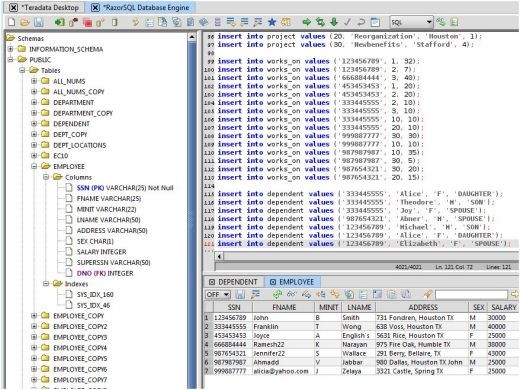The image size is (520, 390).
Task: Select the DNO (FK) INTEGER column
Action: [105, 273]
